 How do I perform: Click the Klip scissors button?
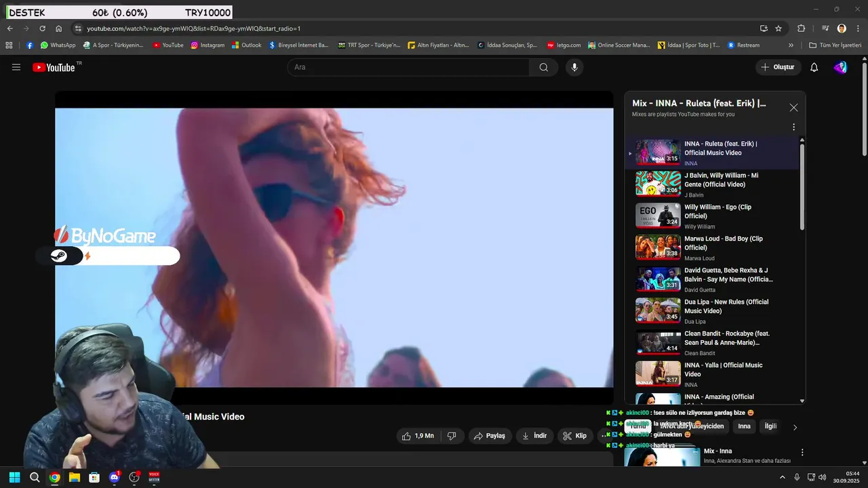click(x=575, y=436)
